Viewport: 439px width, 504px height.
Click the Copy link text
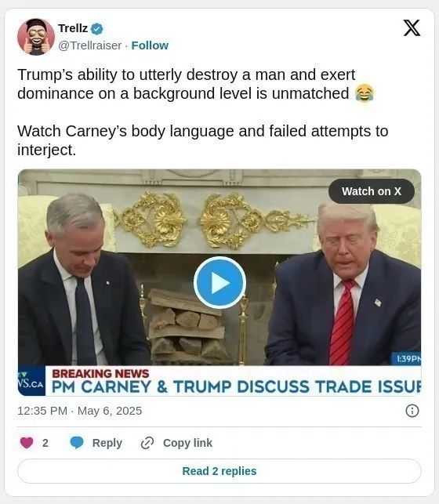[187, 443]
